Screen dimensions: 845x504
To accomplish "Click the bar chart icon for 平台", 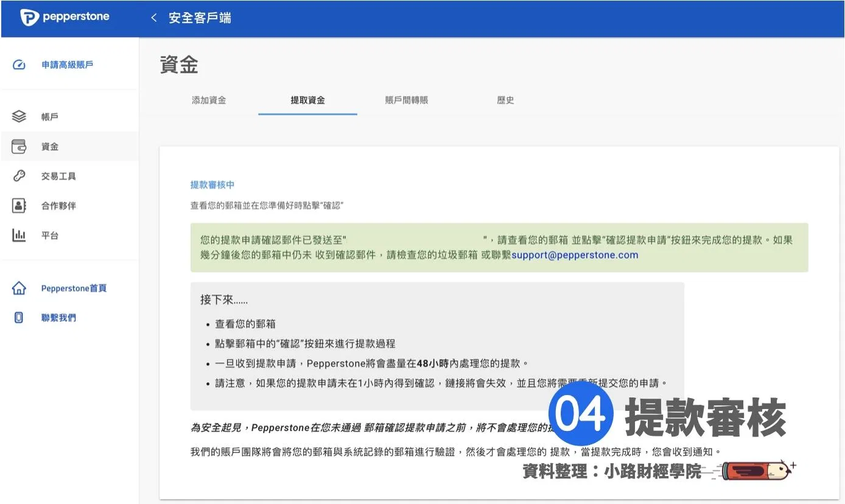I will point(19,236).
